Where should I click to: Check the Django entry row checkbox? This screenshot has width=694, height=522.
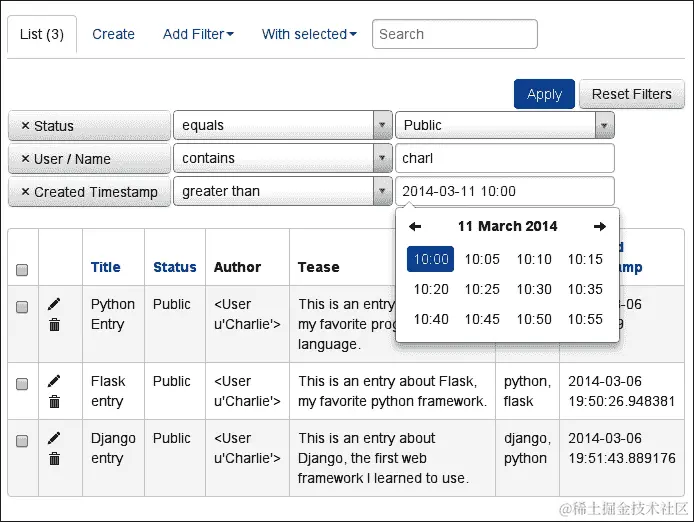22,441
